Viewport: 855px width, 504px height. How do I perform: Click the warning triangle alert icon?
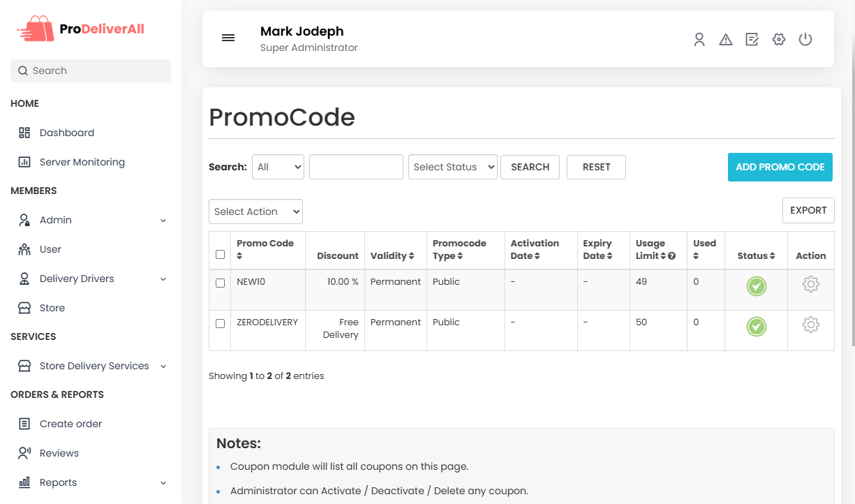tap(726, 40)
